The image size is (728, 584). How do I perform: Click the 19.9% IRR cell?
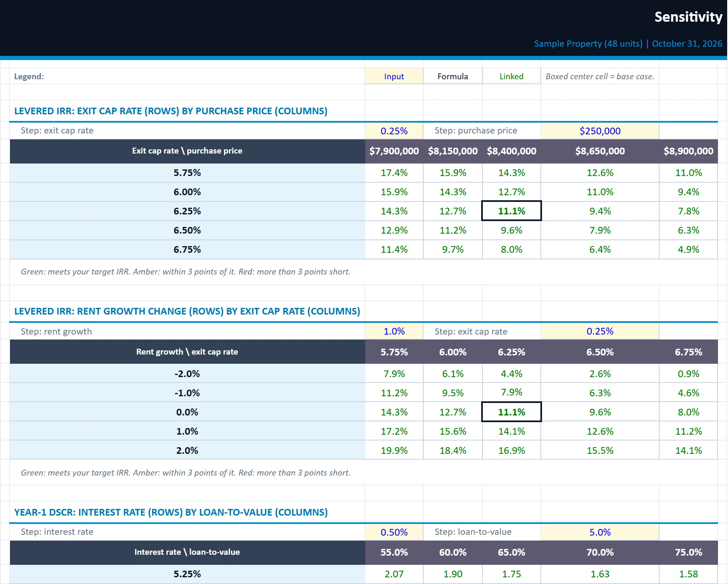pos(394,451)
